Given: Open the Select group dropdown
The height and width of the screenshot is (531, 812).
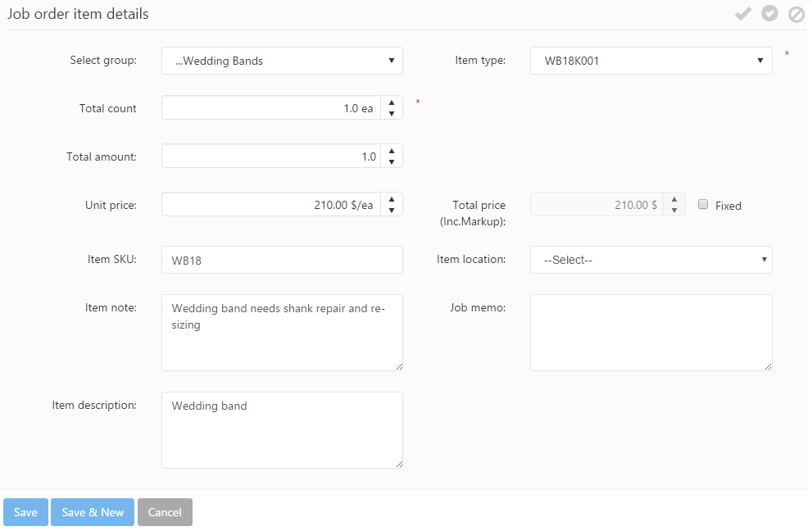Looking at the screenshot, I should pyautogui.click(x=282, y=61).
